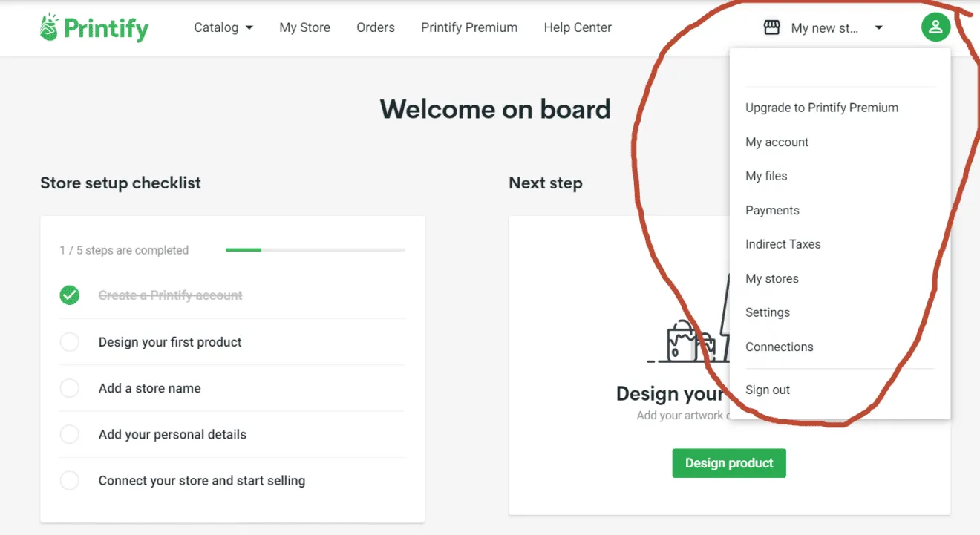Image resolution: width=980 pixels, height=535 pixels.
Task: Toggle the Add your personal details circle
Action: 70,434
